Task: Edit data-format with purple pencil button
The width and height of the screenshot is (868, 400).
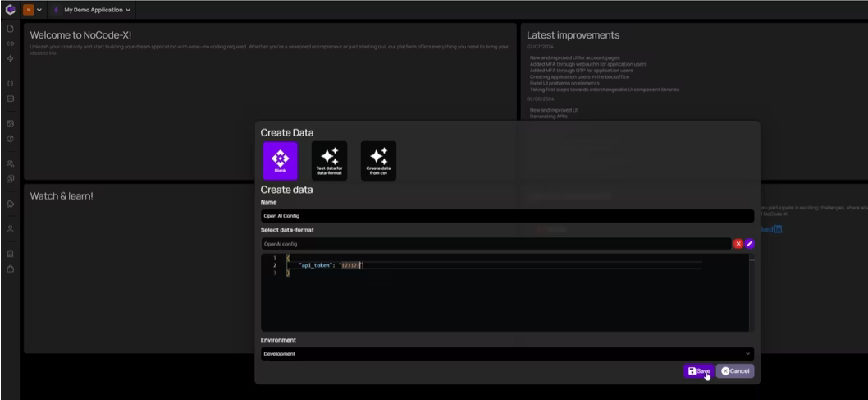Action: (x=750, y=244)
